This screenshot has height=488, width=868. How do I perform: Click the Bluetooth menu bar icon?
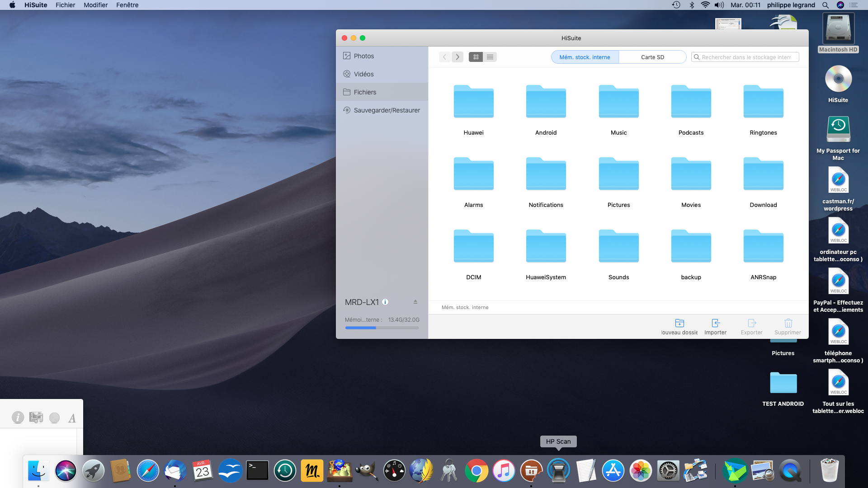pos(692,5)
